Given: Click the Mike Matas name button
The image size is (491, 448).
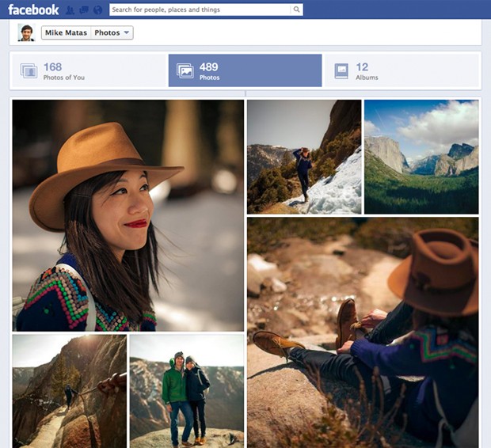Looking at the screenshot, I should (x=66, y=33).
